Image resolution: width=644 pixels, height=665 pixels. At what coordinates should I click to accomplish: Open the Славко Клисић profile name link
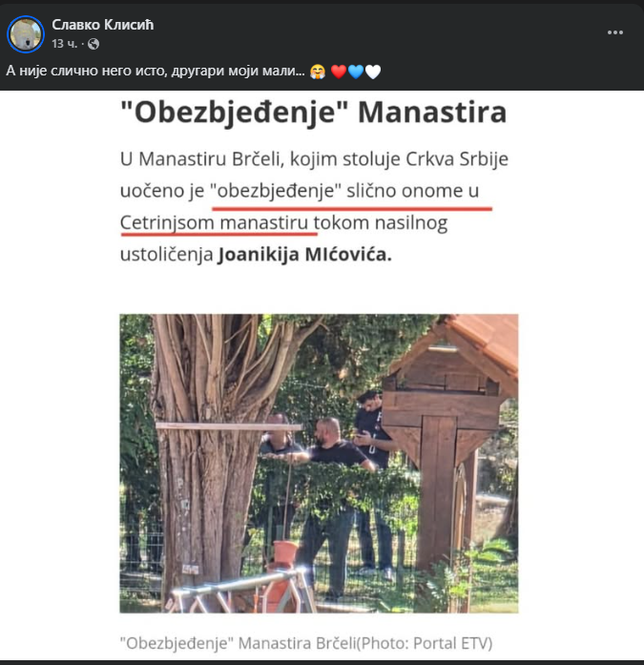pyautogui.click(x=103, y=25)
